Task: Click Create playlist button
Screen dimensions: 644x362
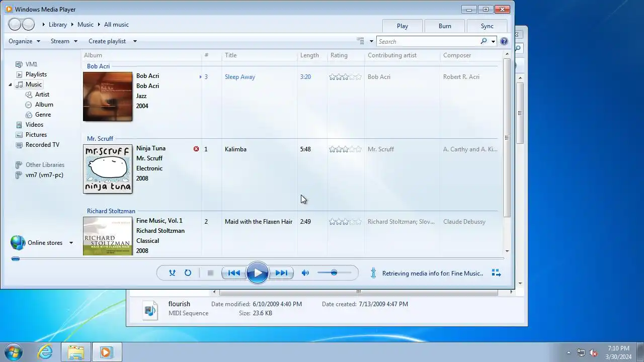Action: pyautogui.click(x=107, y=41)
